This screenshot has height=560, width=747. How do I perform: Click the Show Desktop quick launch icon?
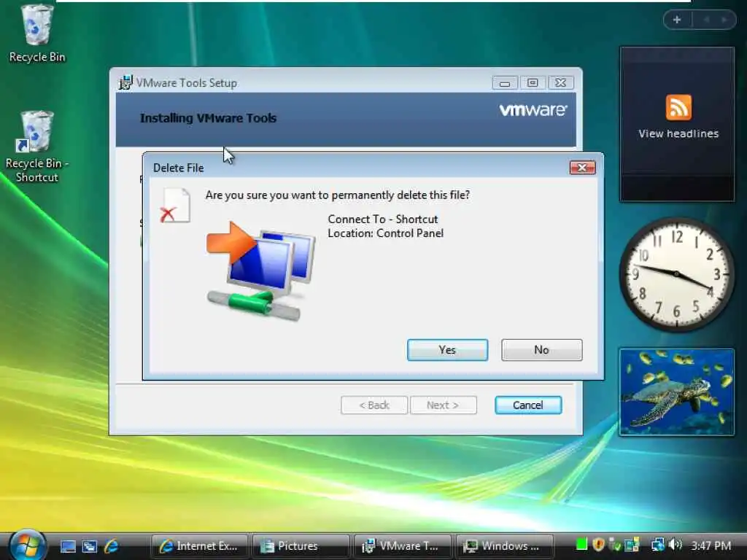[68, 546]
